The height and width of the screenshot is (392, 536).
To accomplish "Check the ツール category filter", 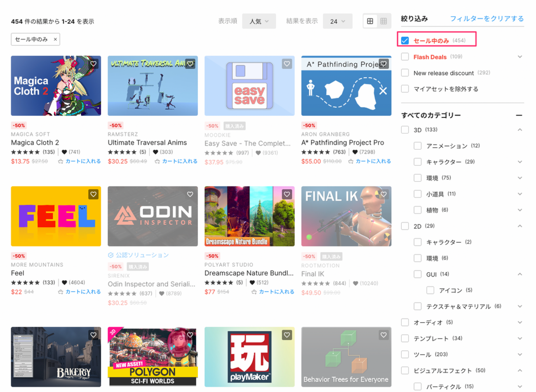I will [x=405, y=354].
